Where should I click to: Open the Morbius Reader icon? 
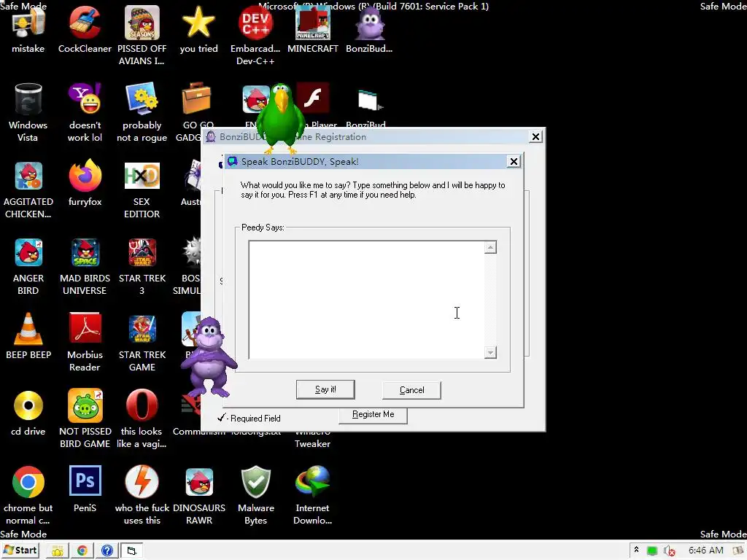(85, 328)
